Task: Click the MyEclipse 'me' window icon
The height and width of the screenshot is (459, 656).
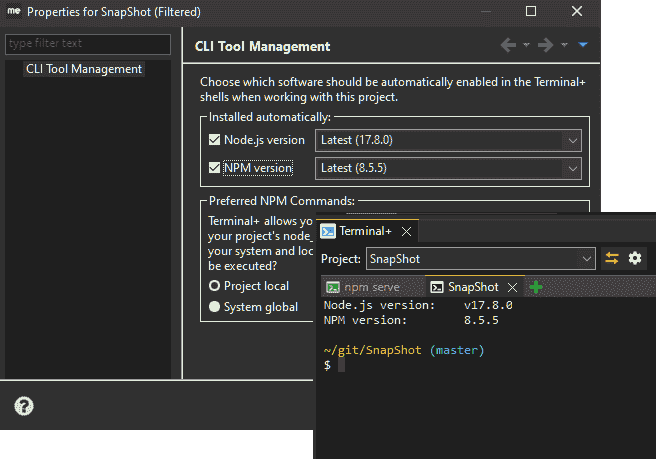Action: [x=14, y=11]
